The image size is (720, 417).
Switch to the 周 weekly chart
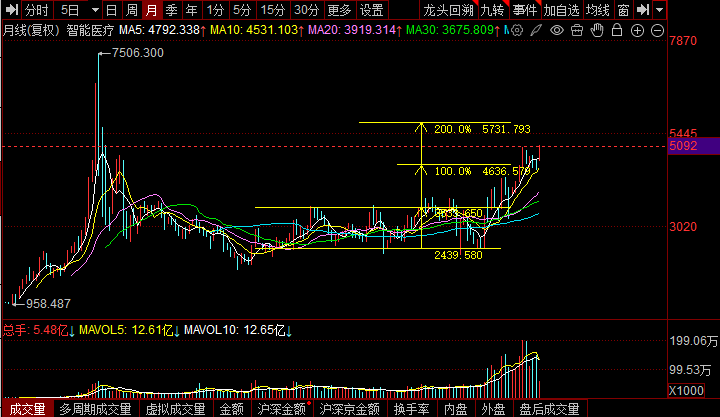point(132,10)
